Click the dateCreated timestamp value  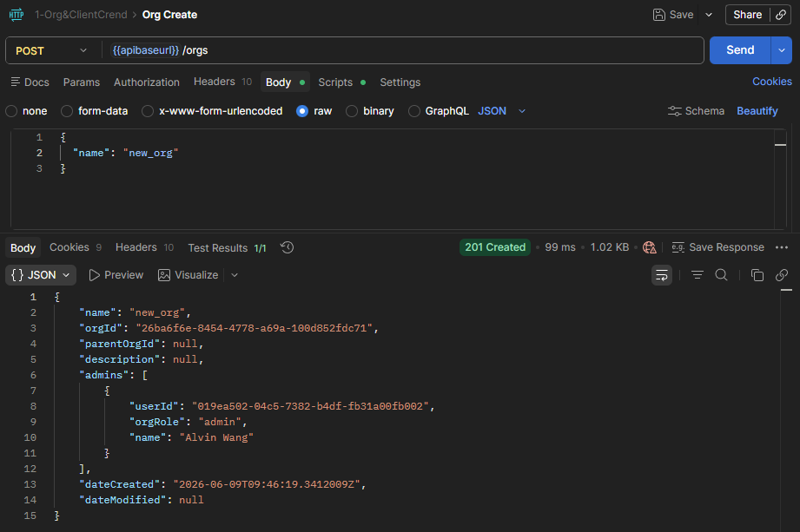click(267, 484)
